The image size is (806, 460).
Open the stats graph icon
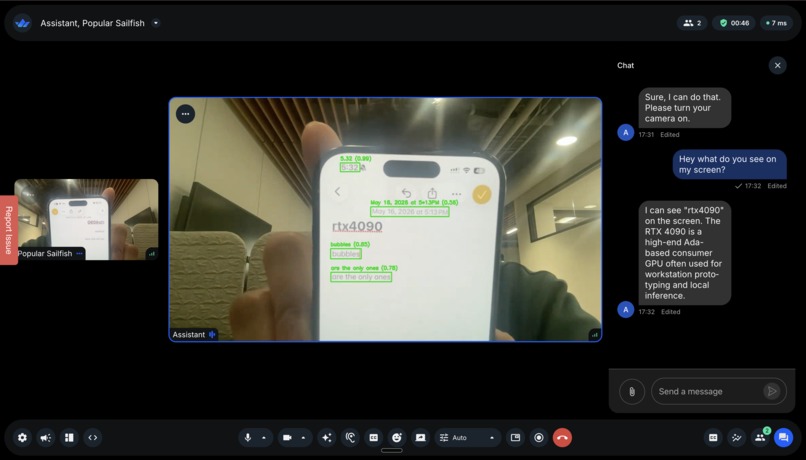pos(737,437)
